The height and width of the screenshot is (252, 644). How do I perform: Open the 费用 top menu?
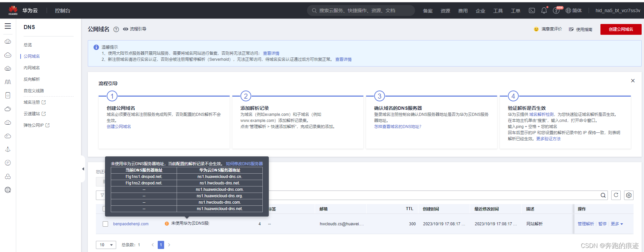pos(463,11)
